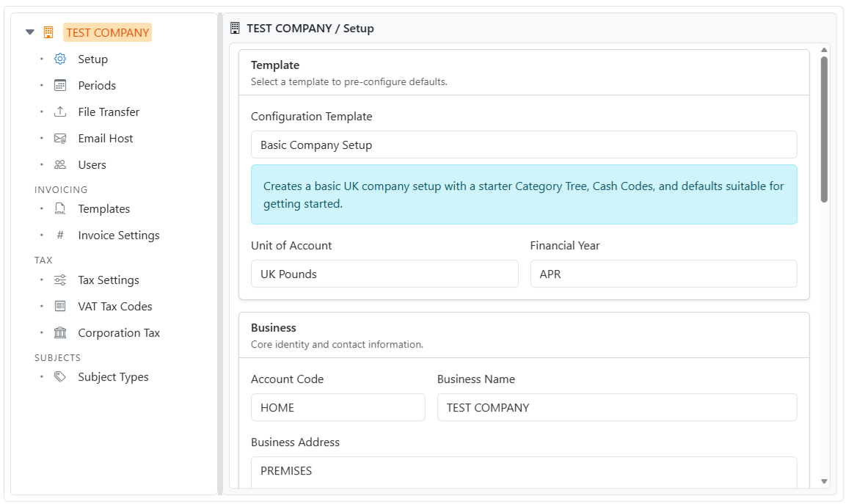Open the Financial Year selector

[x=663, y=274]
